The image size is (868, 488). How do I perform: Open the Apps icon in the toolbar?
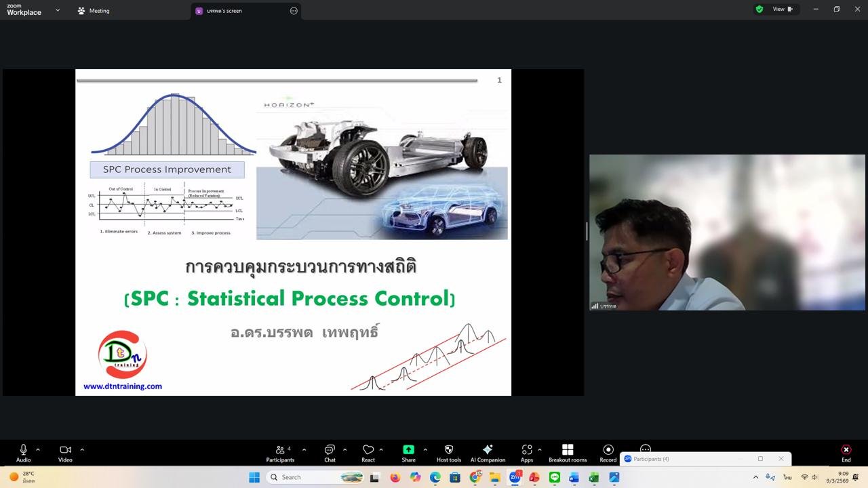526,450
